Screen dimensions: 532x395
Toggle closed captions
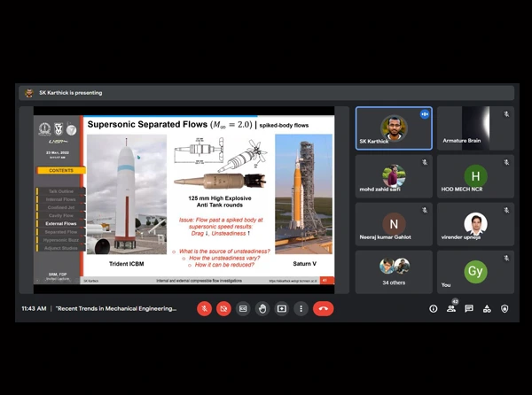(x=243, y=308)
